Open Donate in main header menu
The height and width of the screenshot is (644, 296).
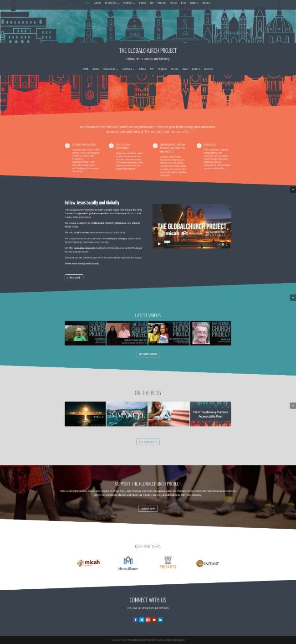point(196,69)
